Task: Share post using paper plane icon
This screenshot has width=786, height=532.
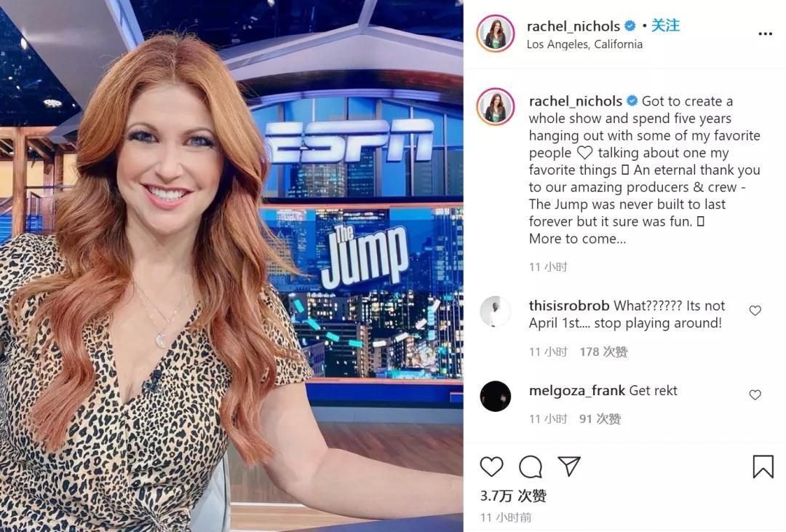Action: tap(569, 467)
